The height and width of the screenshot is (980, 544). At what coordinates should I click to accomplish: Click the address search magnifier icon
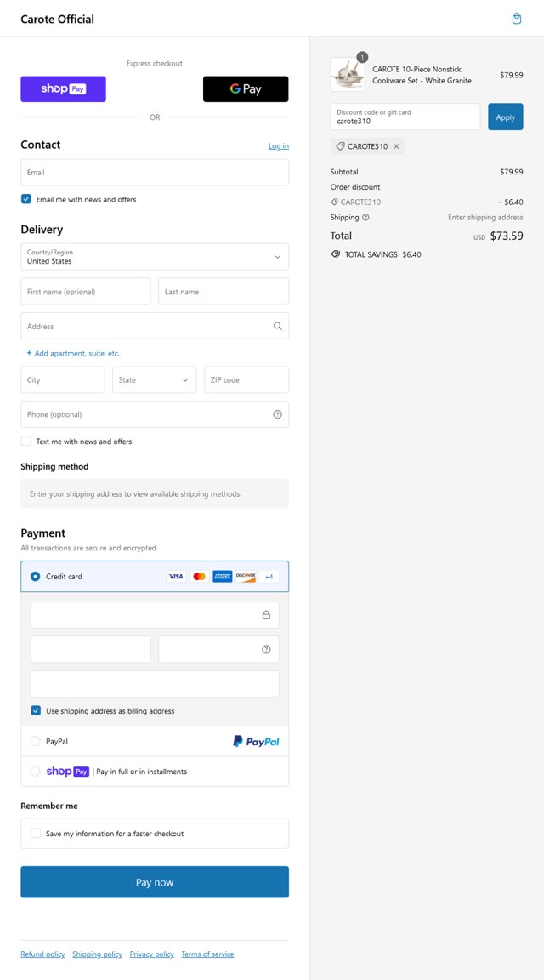pyautogui.click(x=278, y=326)
